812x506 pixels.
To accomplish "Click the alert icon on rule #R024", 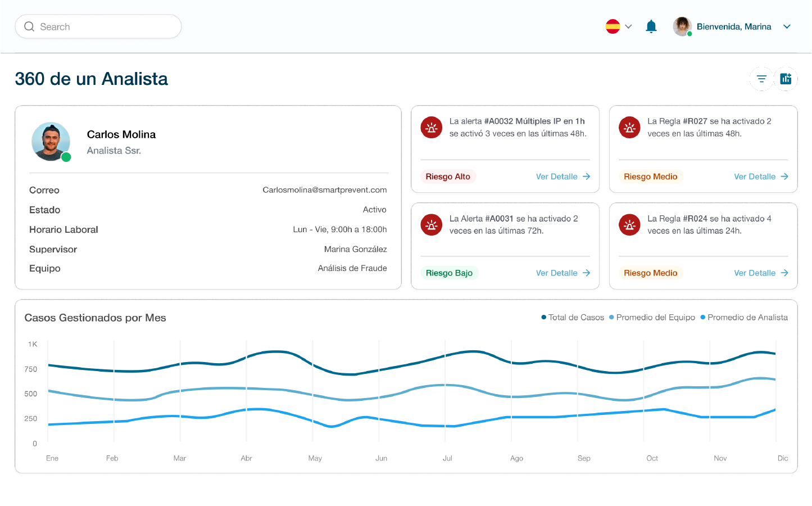I will (x=629, y=224).
